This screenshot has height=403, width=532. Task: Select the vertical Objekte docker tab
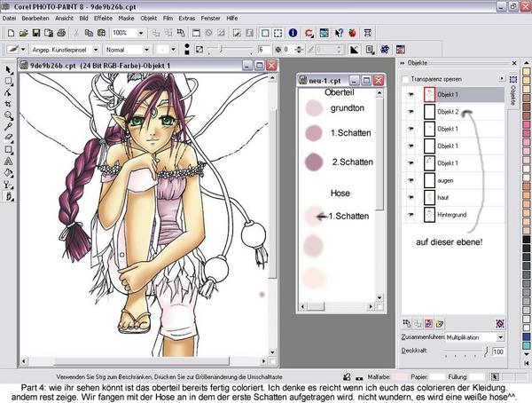[513, 91]
